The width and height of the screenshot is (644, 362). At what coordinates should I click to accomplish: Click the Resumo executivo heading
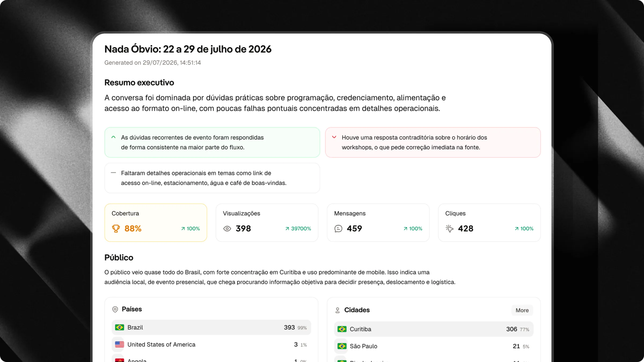click(x=139, y=83)
